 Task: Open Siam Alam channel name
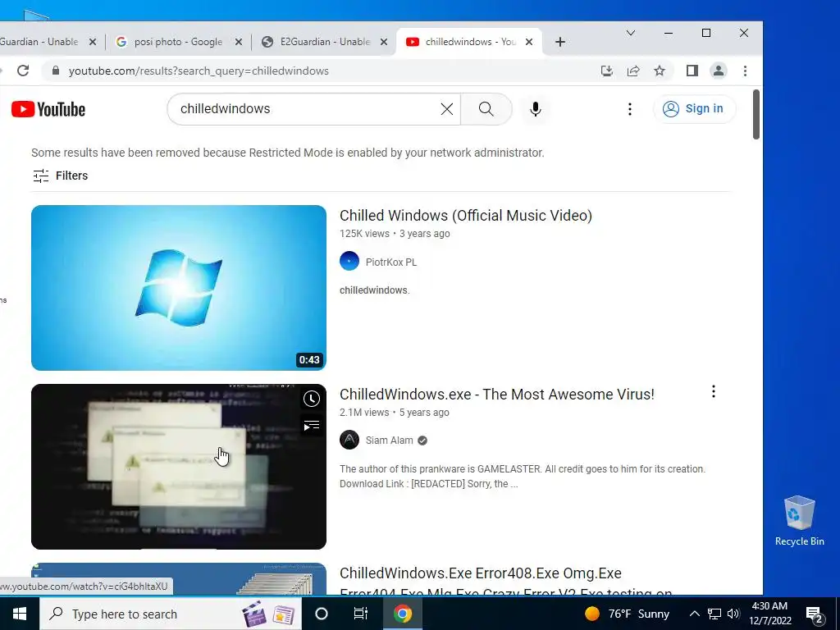pyautogui.click(x=390, y=441)
